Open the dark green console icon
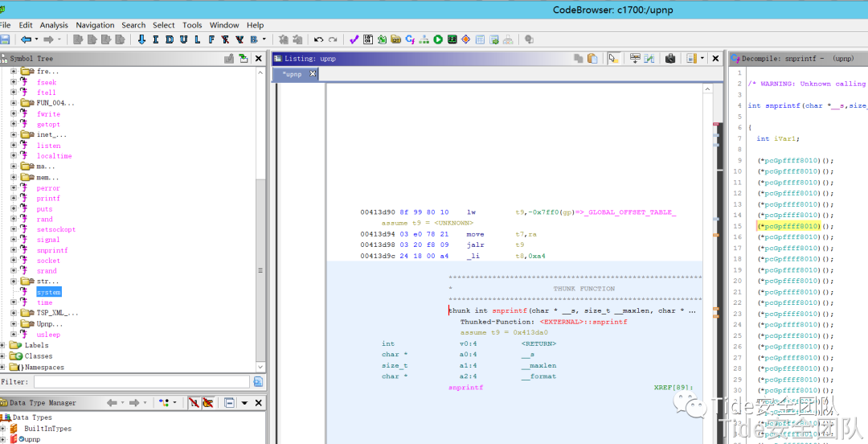The height and width of the screenshot is (444, 868). (452, 39)
